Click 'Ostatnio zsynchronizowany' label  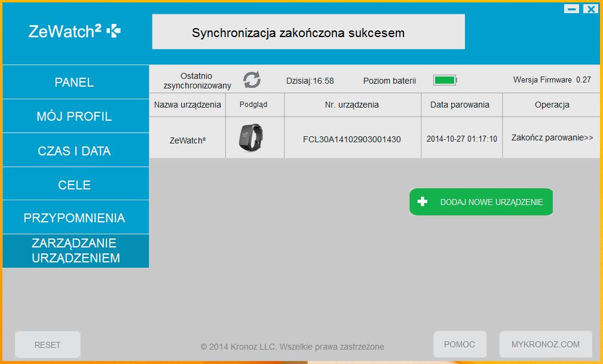point(197,81)
